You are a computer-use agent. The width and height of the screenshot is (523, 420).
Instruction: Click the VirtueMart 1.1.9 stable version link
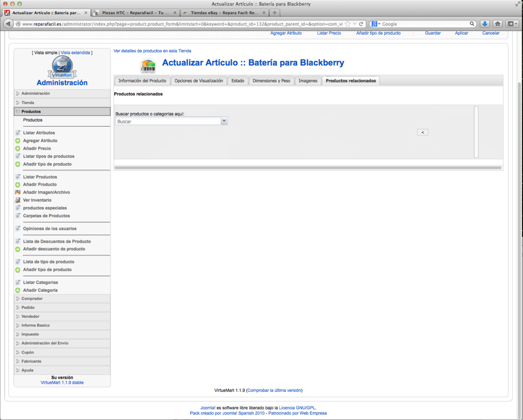coord(62,382)
